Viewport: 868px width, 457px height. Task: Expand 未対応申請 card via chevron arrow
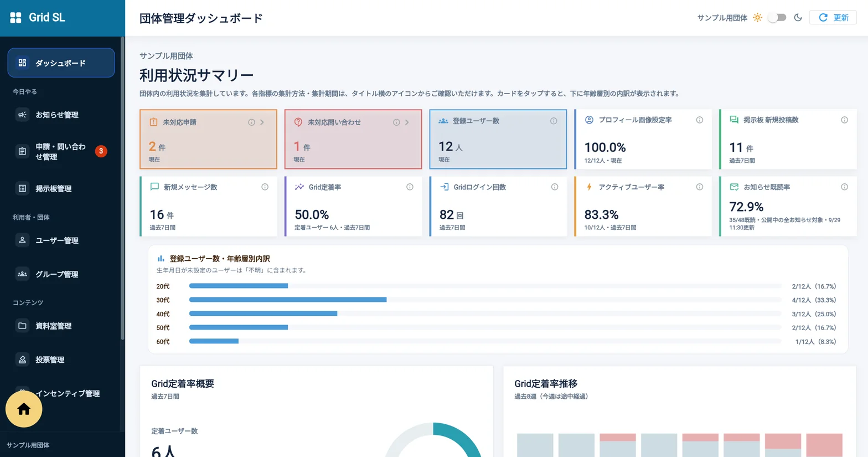[x=262, y=122]
